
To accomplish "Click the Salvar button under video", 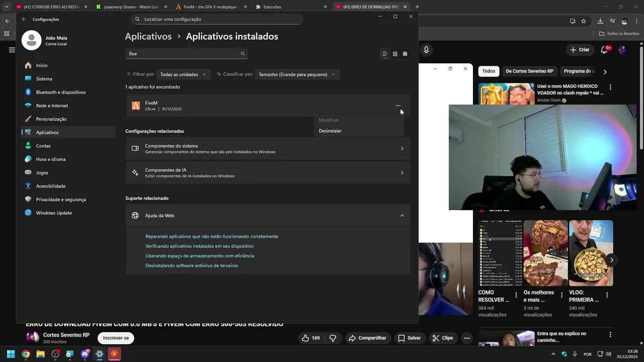I will pos(409,338).
